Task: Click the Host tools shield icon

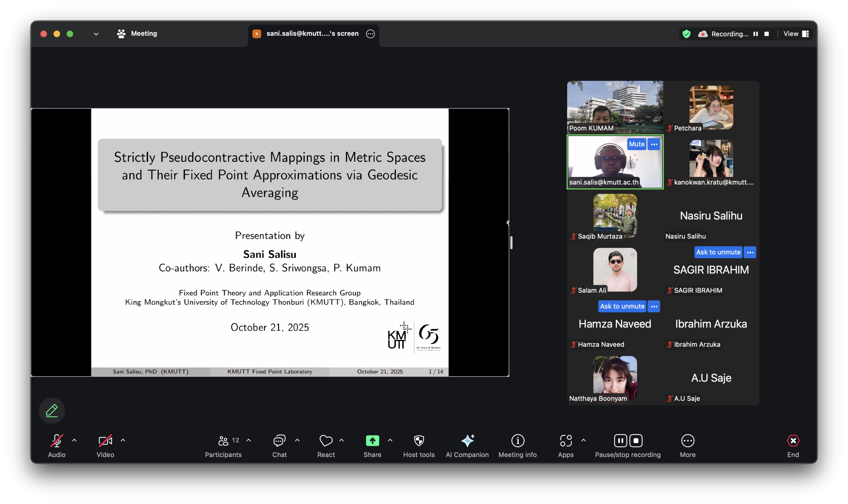Action: click(x=419, y=440)
